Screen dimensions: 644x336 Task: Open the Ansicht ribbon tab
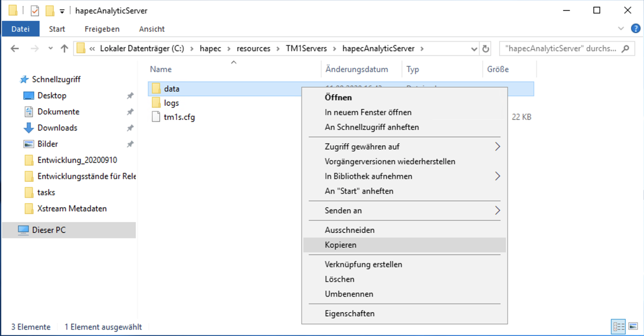click(152, 29)
